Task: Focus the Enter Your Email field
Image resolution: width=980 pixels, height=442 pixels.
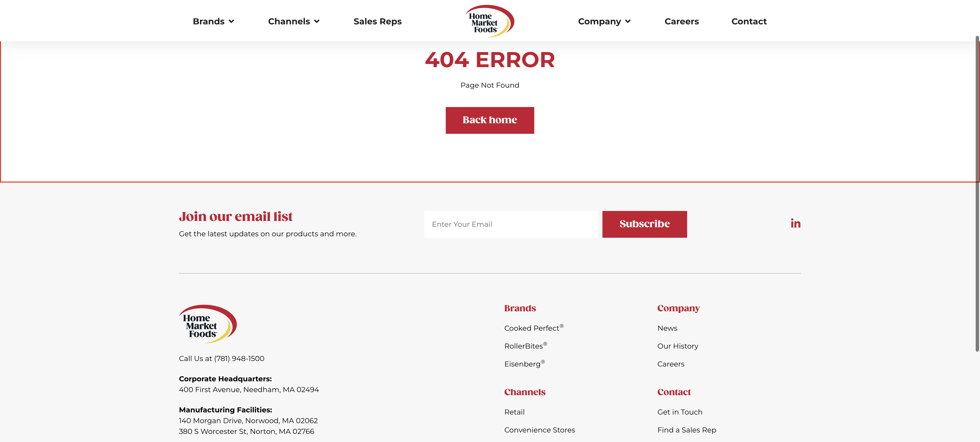Action: (x=511, y=224)
